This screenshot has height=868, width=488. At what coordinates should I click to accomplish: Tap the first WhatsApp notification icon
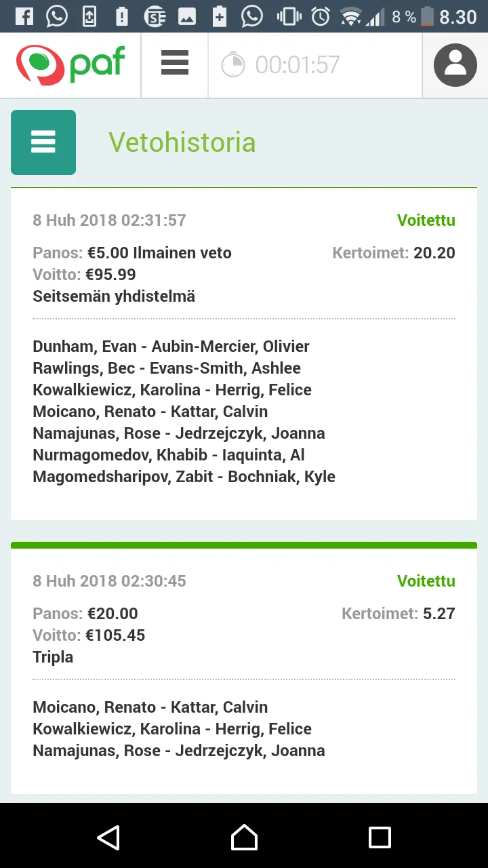tap(57, 16)
